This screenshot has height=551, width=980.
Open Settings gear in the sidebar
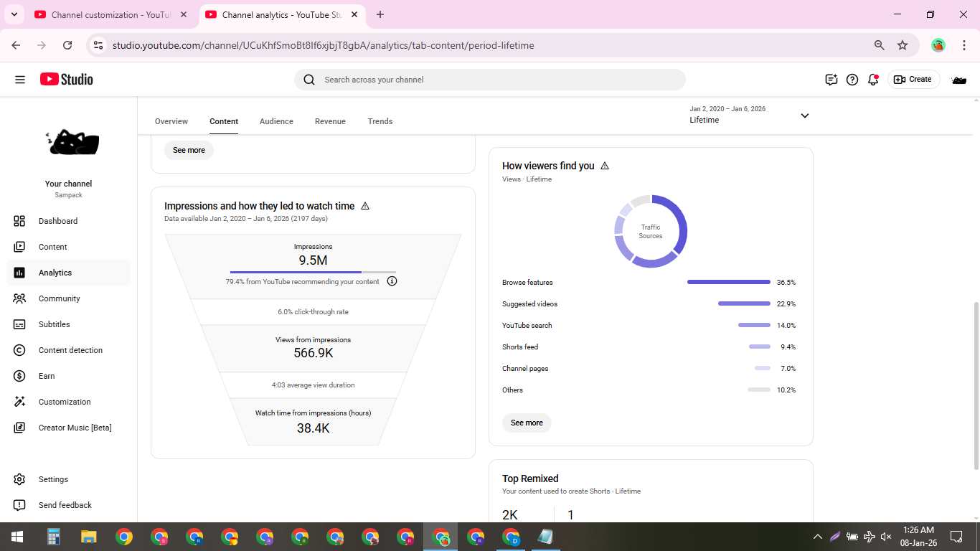[19, 479]
